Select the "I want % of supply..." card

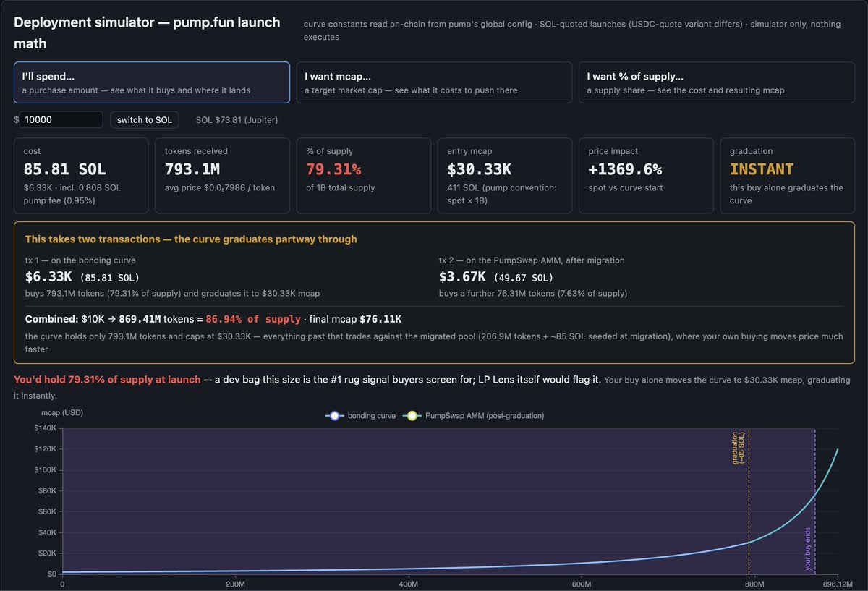tap(716, 82)
